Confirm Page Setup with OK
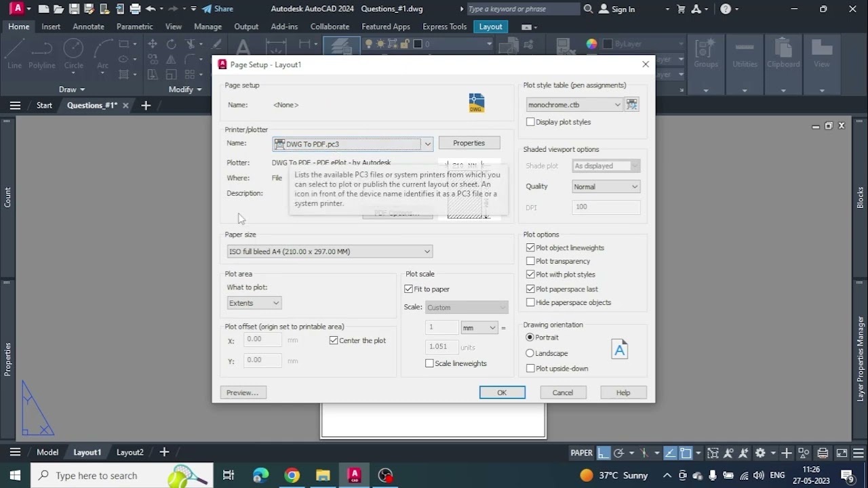Image resolution: width=868 pixels, height=488 pixels. click(x=502, y=392)
